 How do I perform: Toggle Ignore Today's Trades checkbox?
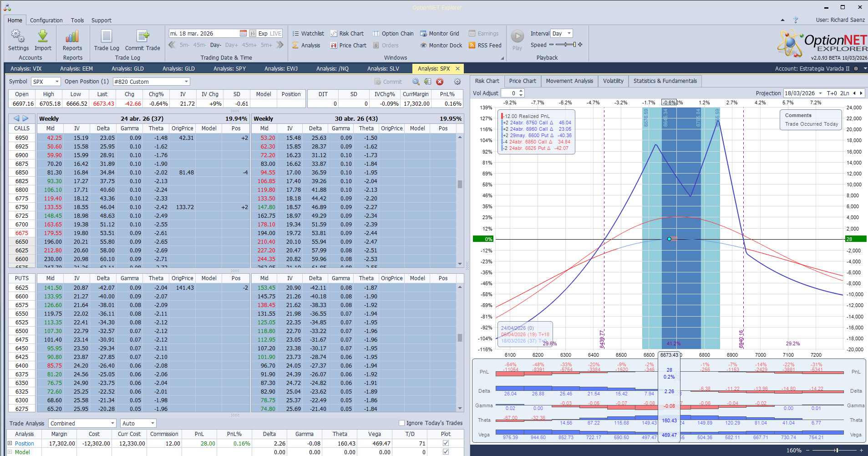[x=401, y=423]
